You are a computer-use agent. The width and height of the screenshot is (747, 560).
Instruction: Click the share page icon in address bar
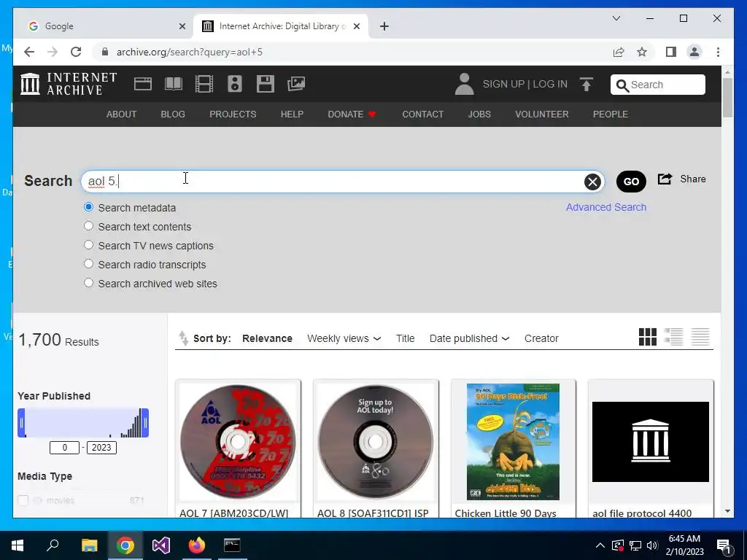tap(619, 52)
